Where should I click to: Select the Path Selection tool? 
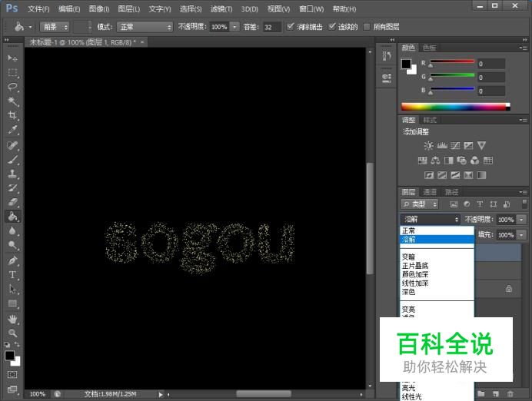(x=12, y=289)
